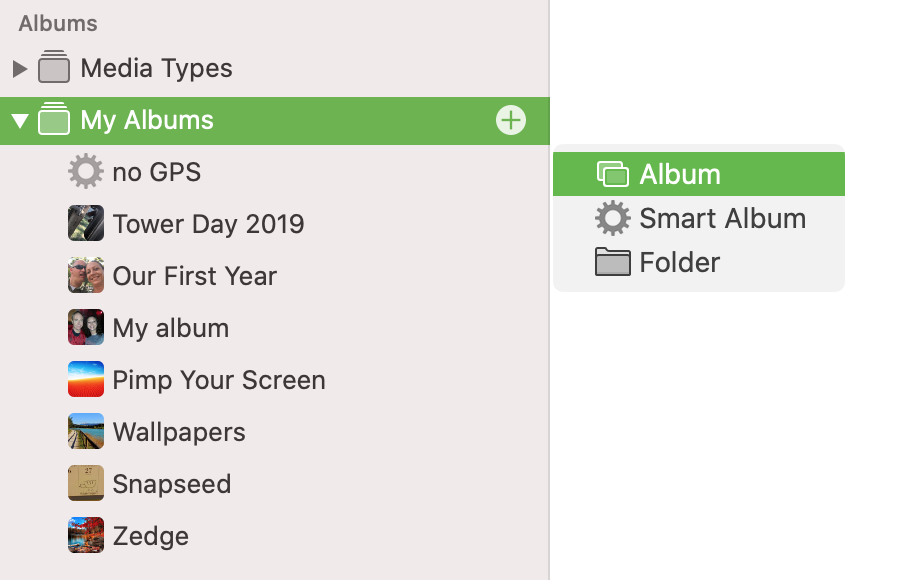Choose Smart Album from the popup menu
Screen dimensions: 900x580
[699, 218]
